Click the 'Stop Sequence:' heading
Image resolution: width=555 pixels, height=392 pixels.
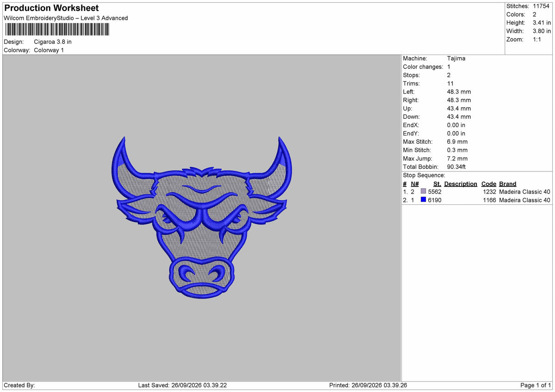[424, 175]
